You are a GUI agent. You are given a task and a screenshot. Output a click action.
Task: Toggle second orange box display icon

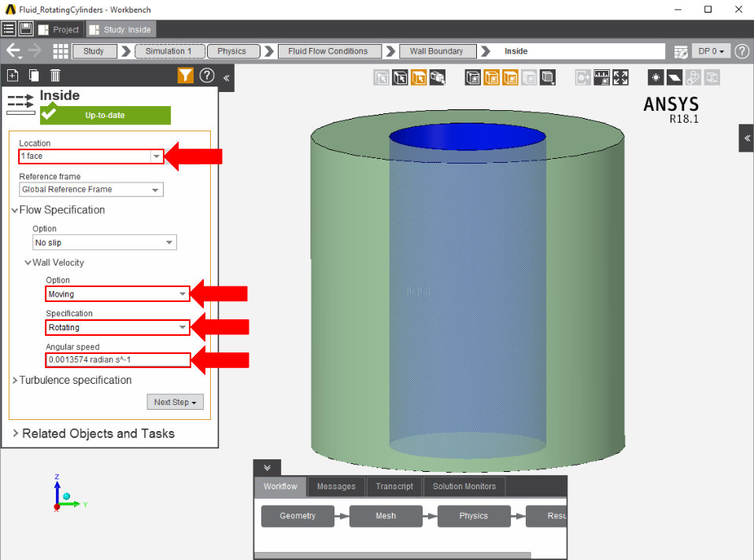(x=491, y=77)
